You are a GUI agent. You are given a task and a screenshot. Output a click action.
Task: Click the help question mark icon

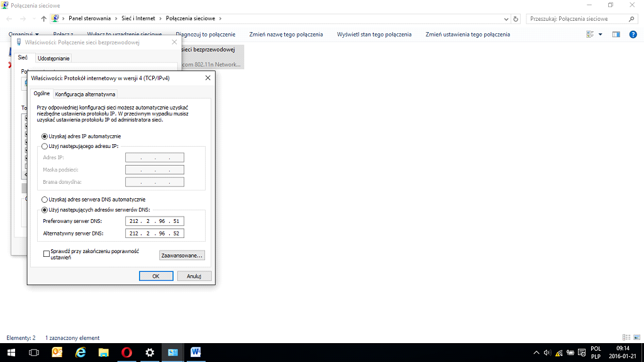click(633, 34)
